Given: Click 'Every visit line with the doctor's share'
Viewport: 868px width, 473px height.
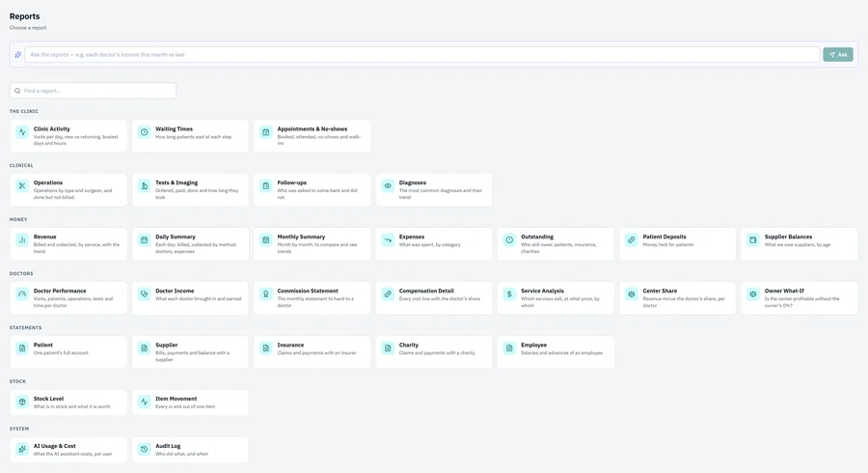Looking at the screenshot, I should pos(440,298).
